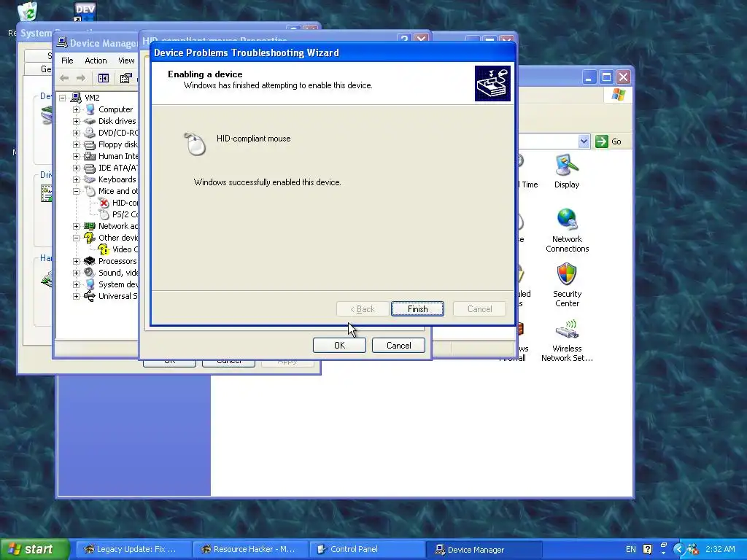Open the DEV desktop shortcut

(85, 12)
